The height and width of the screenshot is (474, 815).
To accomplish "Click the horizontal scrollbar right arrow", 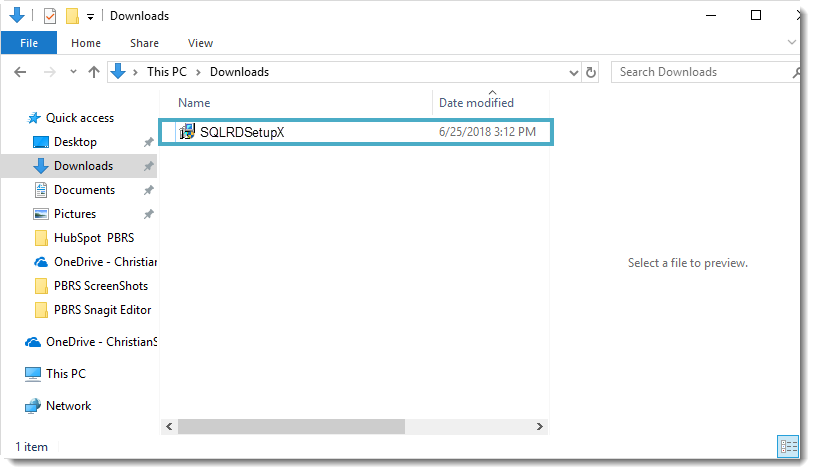I will point(540,427).
